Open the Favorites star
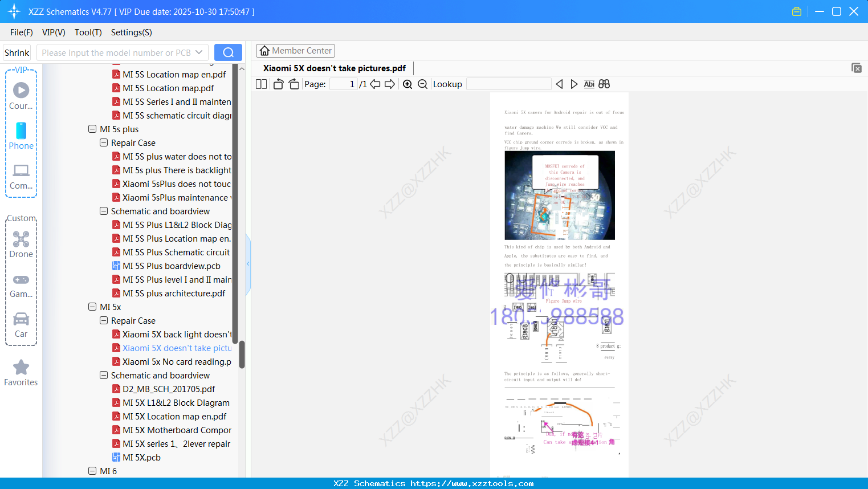Screen dimensions: 868x489 (x=21, y=373)
